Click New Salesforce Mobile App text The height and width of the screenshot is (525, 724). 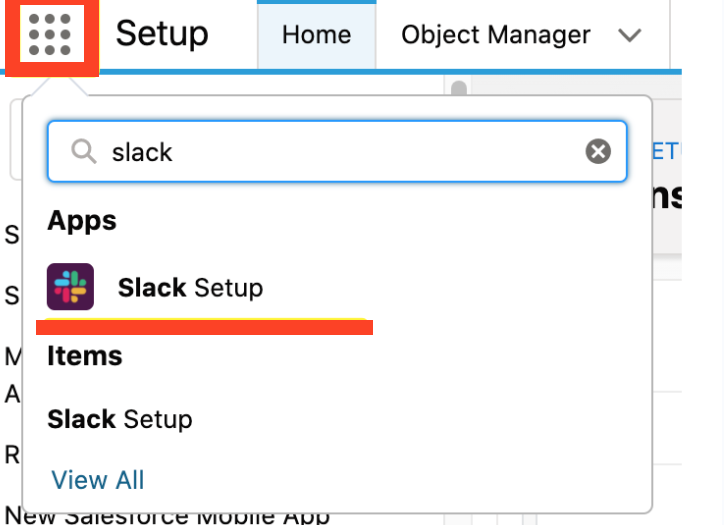(167, 517)
